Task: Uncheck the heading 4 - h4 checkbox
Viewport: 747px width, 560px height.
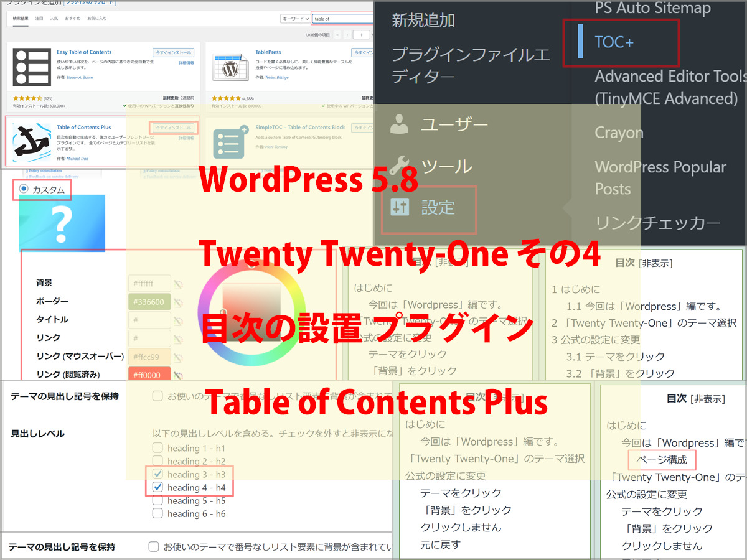Action: pos(157,487)
